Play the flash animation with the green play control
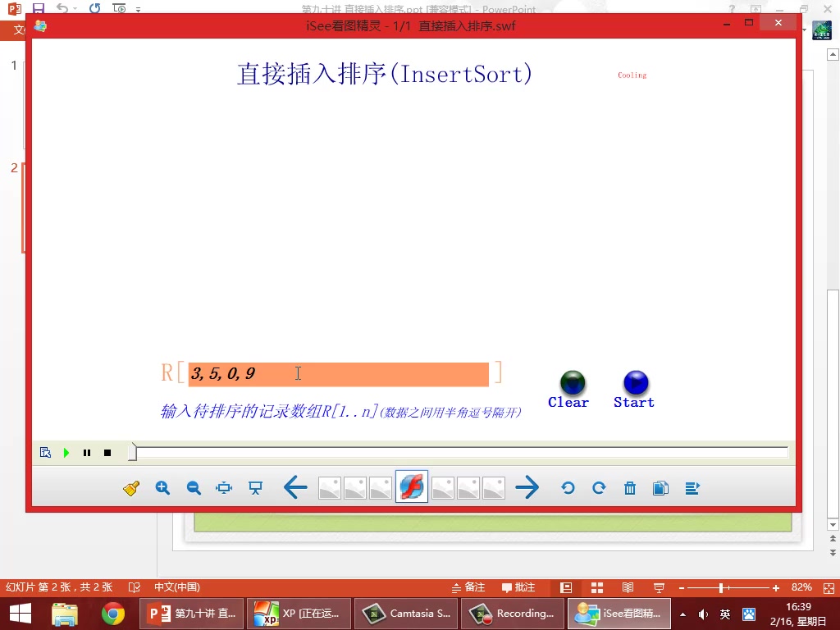840x630 pixels. tap(66, 452)
